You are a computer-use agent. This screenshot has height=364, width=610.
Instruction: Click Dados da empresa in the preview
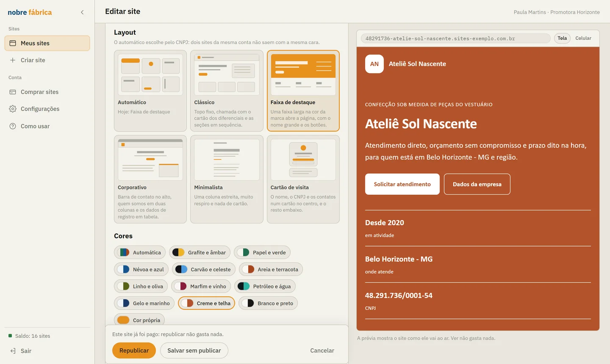point(477,184)
